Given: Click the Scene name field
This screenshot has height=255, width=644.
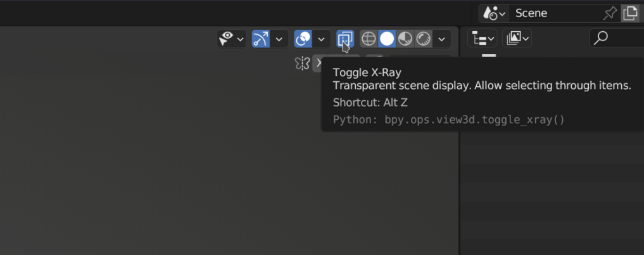Looking at the screenshot, I should (x=554, y=13).
